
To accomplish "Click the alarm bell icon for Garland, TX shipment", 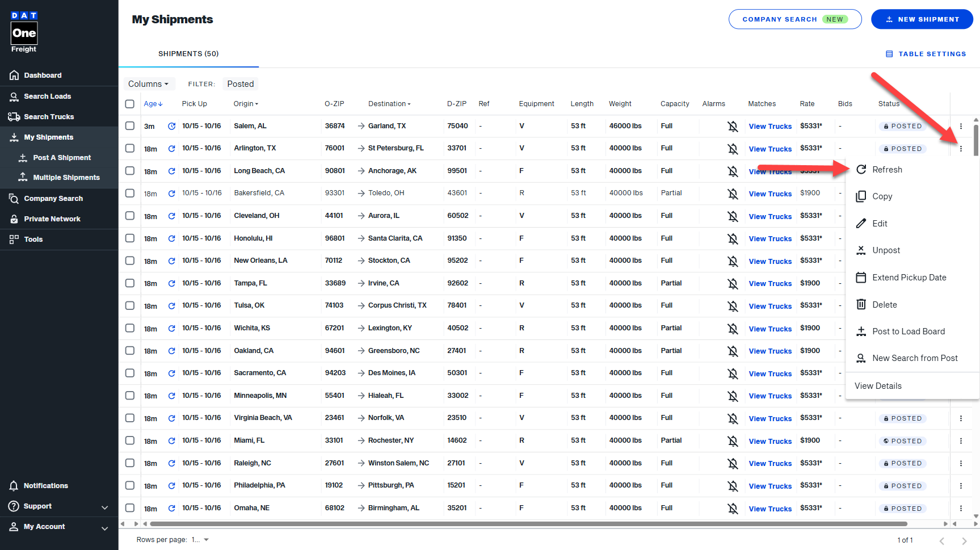I will pos(733,126).
